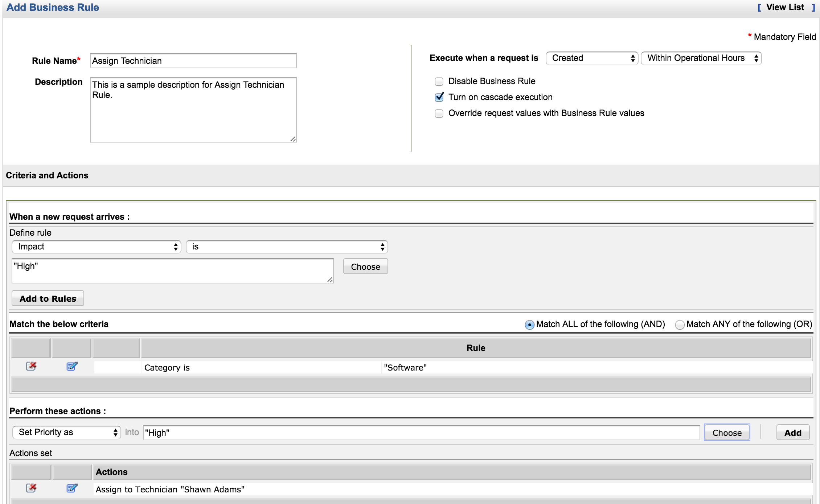Delete the Assign to Technician action
This screenshot has height=504, width=820.
[x=31, y=488]
